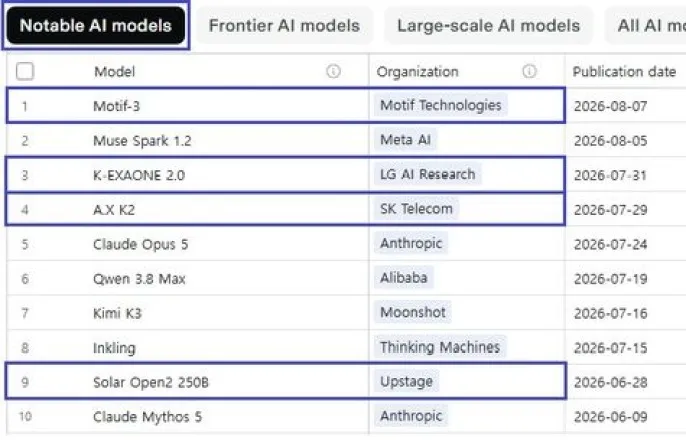Select the Large-scale AI models tab
This screenshot has height=440, width=686.
tap(489, 25)
